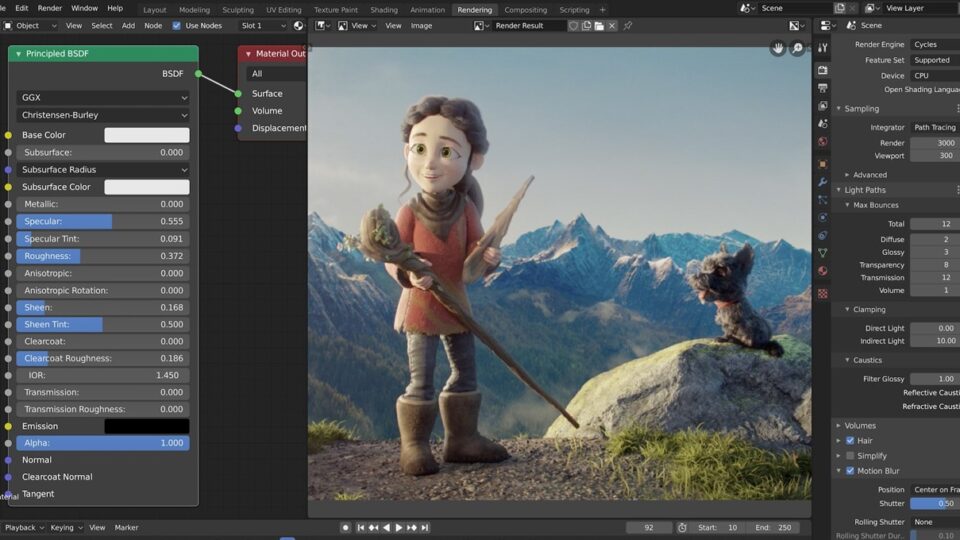Expand the Volumes panel

coord(839,425)
